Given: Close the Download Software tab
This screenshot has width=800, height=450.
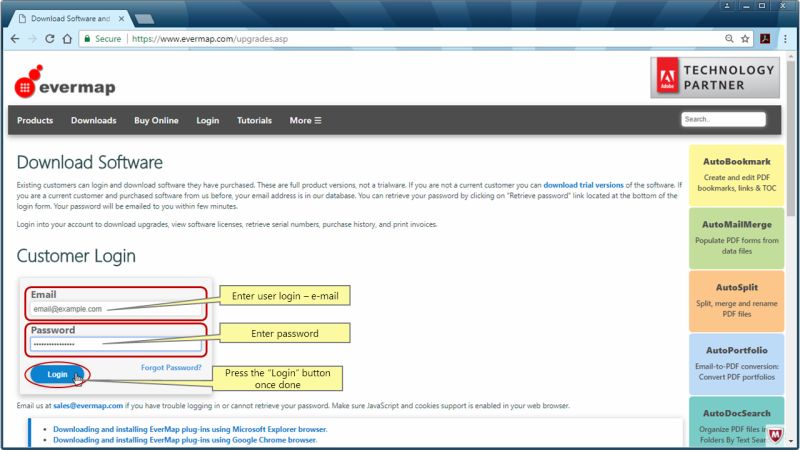Looking at the screenshot, I should pyautogui.click(x=121, y=19).
